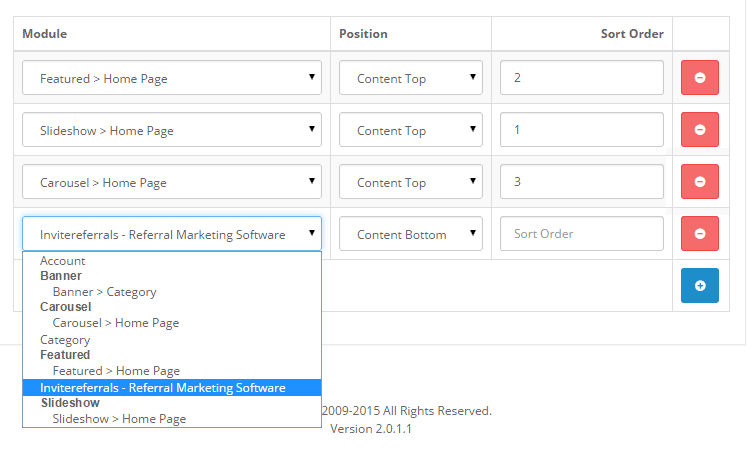This screenshot has width=747, height=466.
Task: Choose Account from the module list
Action: tap(172, 261)
